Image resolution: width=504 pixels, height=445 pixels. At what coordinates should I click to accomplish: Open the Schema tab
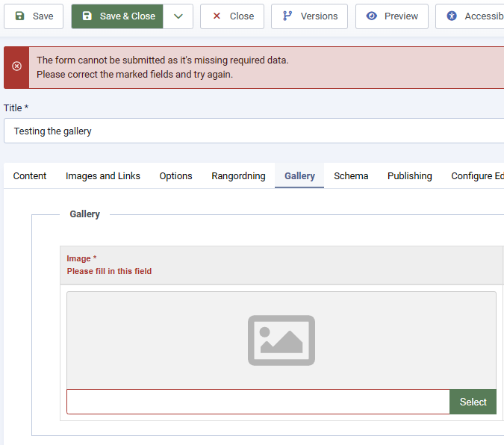coord(351,176)
